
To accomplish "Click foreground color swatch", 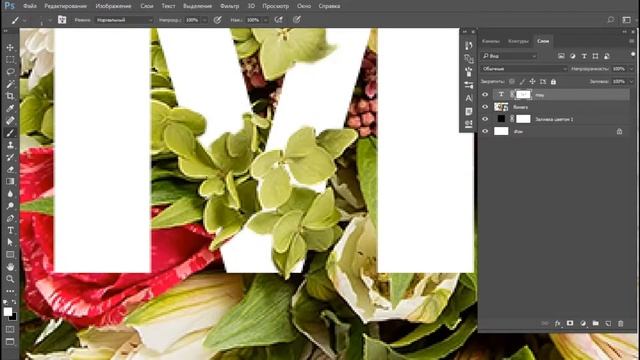I will [8, 312].
